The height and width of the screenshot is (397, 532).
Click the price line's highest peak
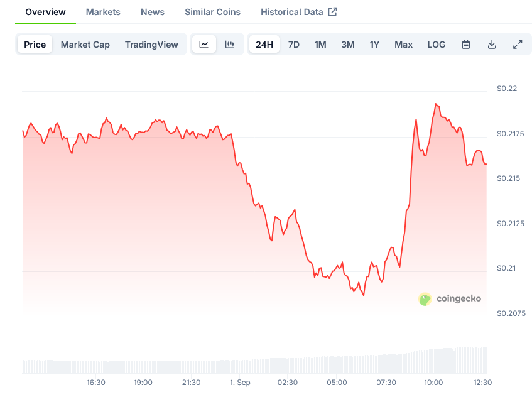pos(436,104)
